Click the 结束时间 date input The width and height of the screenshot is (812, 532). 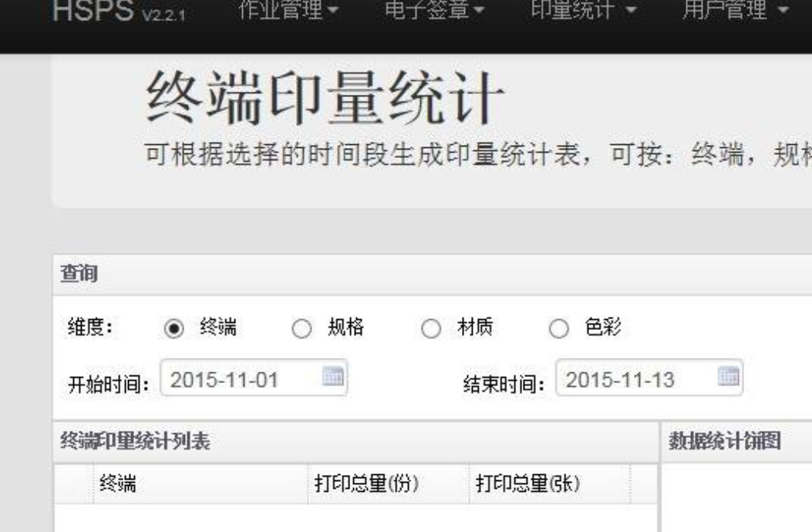coord(634,379)
